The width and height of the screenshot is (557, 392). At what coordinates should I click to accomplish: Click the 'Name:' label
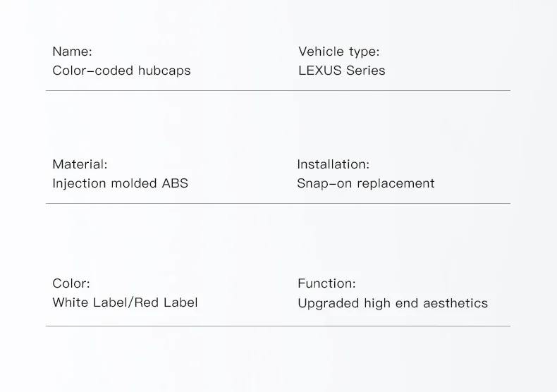point(72,51)
